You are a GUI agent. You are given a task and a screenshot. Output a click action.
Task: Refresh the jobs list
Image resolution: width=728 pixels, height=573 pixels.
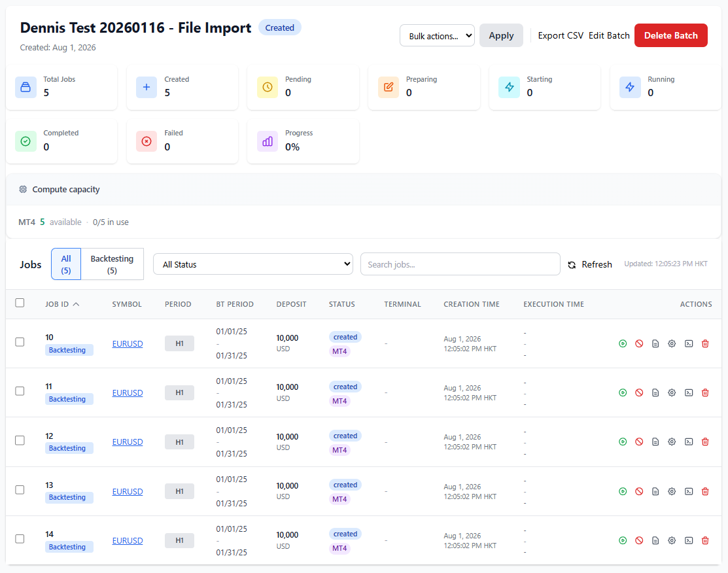tap(590, 264)
